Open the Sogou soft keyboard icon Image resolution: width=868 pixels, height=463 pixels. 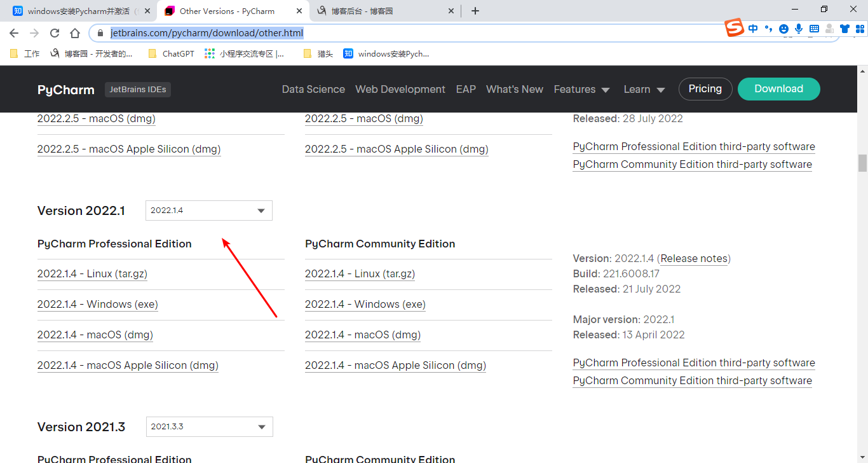click(814, 29)
